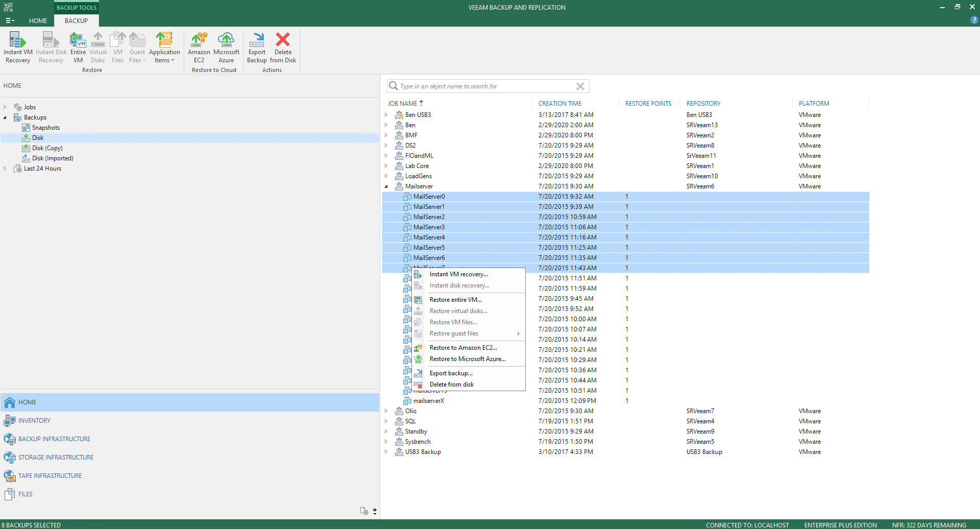The image size is (980, 529).
Task: Expand USB3 Backup job row
Action: pos(386,452)
